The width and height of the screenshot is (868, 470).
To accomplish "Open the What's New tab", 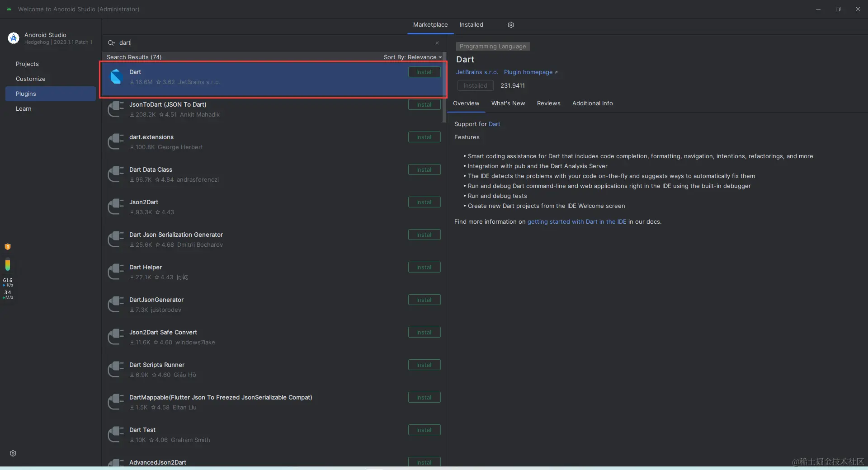I will click(508, 103).
